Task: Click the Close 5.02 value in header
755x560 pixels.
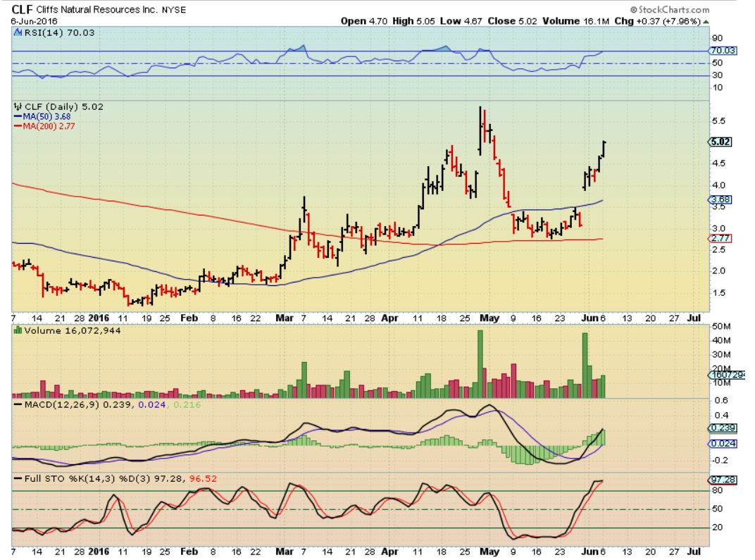Action: point(512,21)
